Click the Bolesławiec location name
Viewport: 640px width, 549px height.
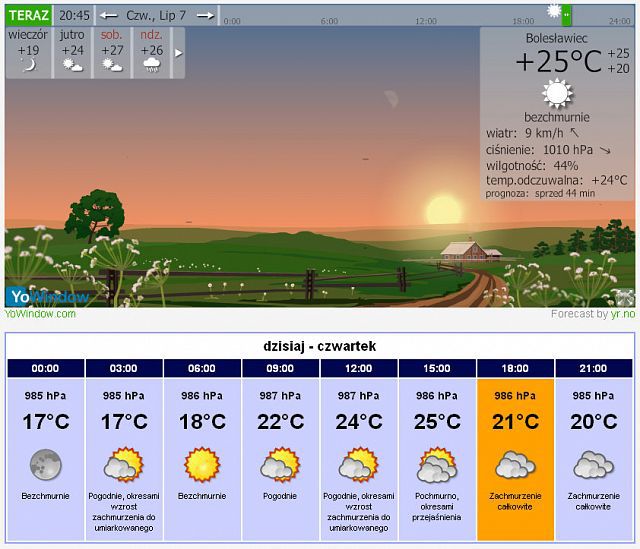(x=557, y=38)
